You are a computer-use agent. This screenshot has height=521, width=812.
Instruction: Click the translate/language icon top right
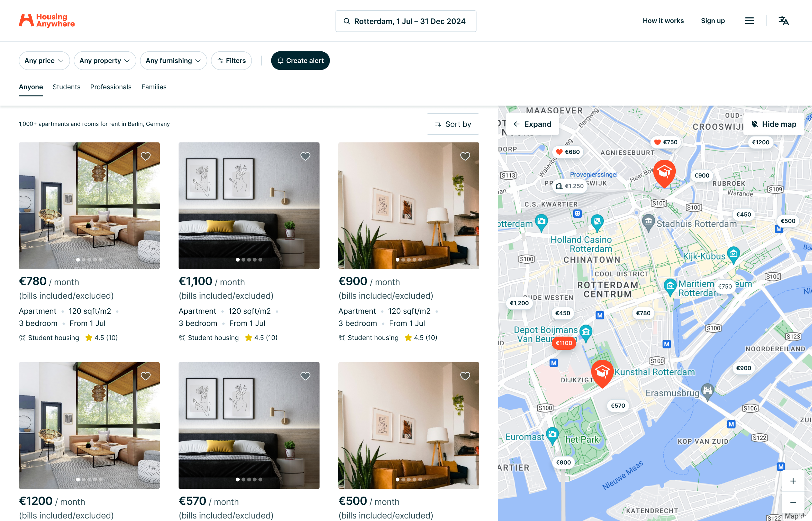point(783,21)
